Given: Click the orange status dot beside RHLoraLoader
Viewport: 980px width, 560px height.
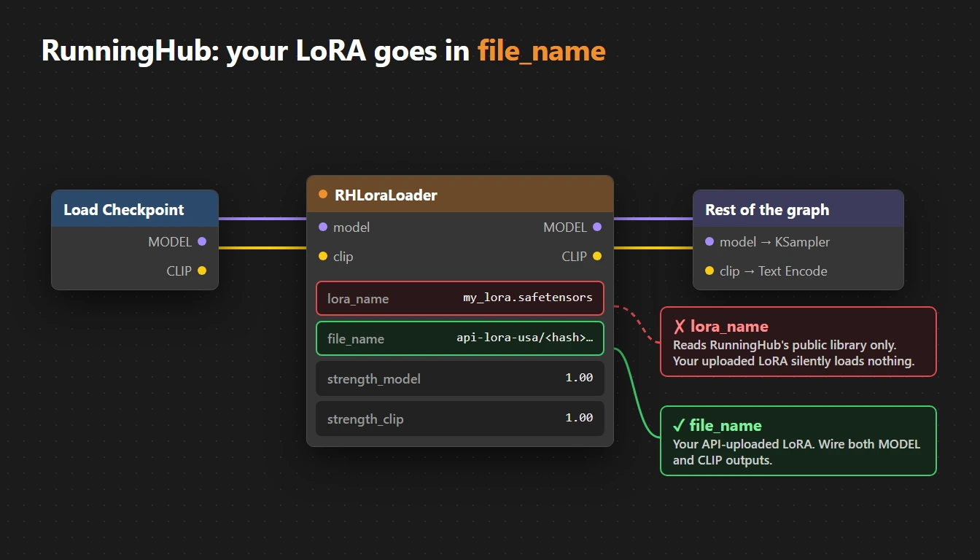Looking at the screenshot, I should click(323, 194).
